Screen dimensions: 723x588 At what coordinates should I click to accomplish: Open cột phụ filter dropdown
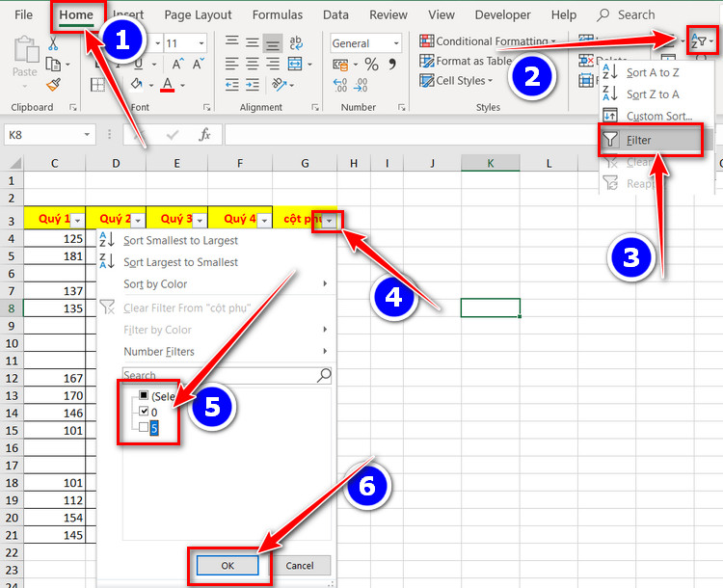(x=329, y=221)
